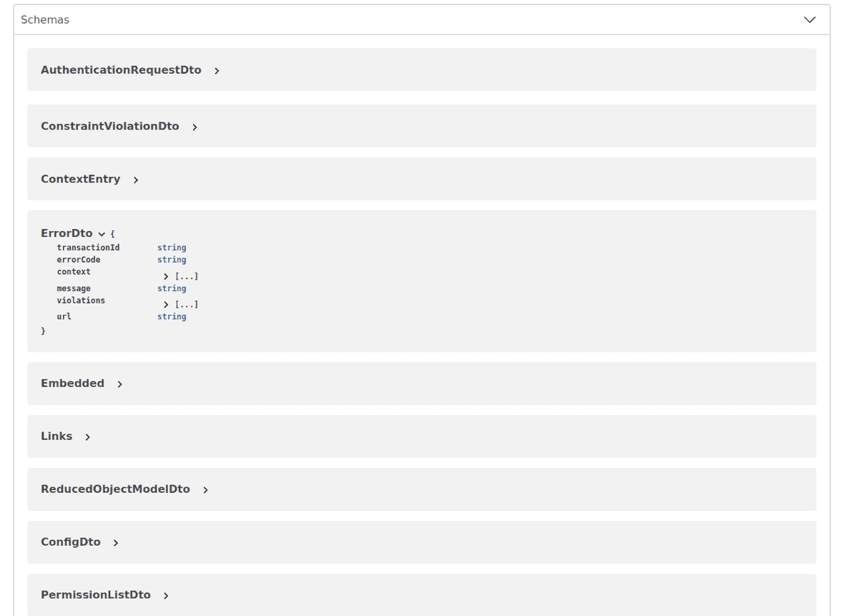Click the expand arrow beside AuthenticationRequestDto
Viewport: 844px width, 616px height.
coord(217,70)
